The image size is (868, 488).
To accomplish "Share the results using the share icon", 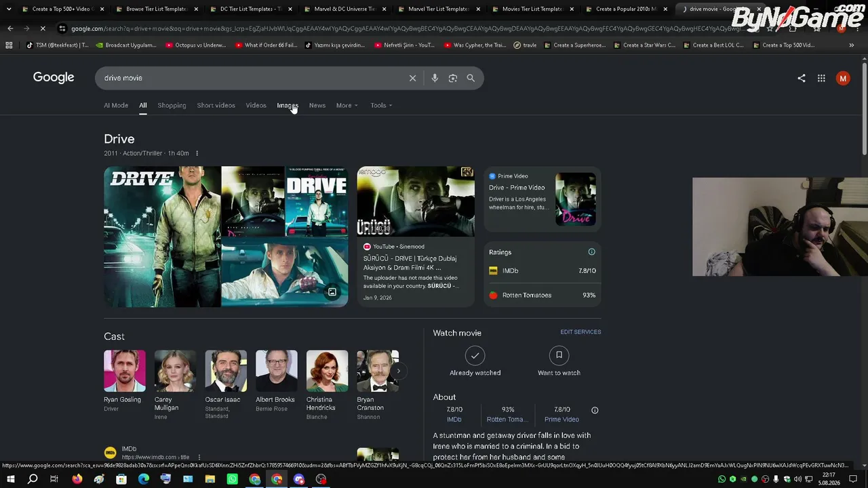I will (x=802, y=78).
